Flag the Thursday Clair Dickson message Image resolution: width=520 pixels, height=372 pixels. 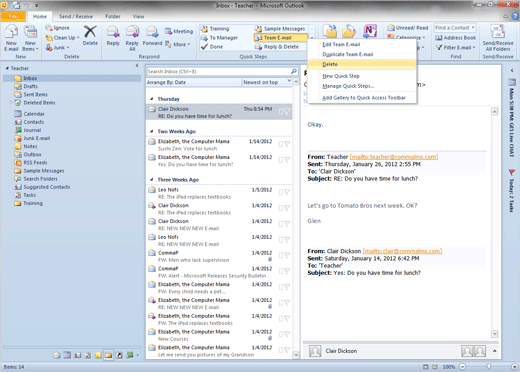click(x=287, y=112)
